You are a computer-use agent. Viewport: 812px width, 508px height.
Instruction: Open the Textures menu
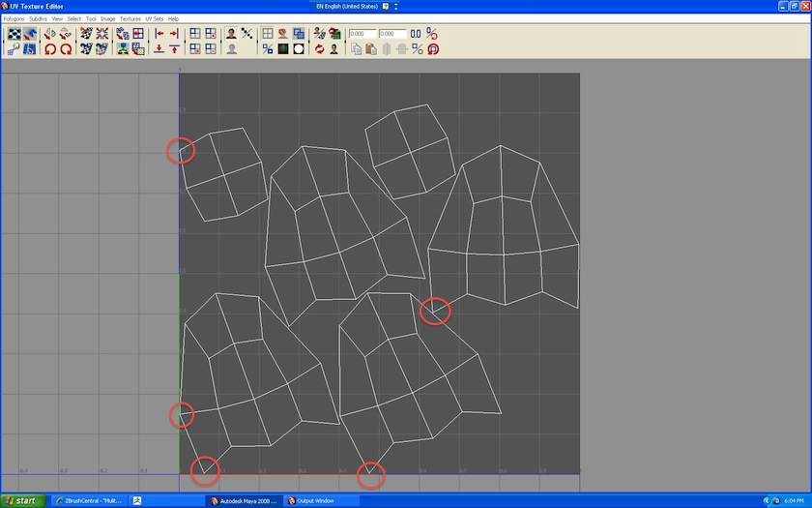click(x=130, y=18)
